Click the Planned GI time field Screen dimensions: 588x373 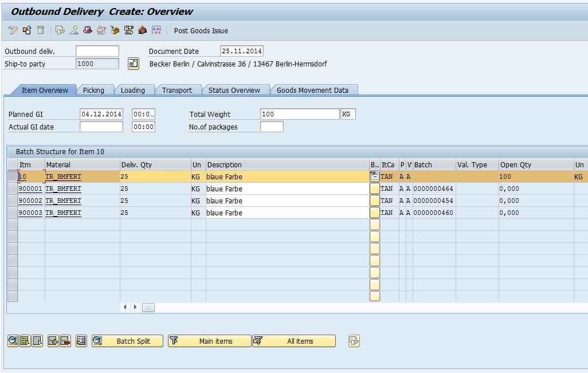click(x=144, y=114)
